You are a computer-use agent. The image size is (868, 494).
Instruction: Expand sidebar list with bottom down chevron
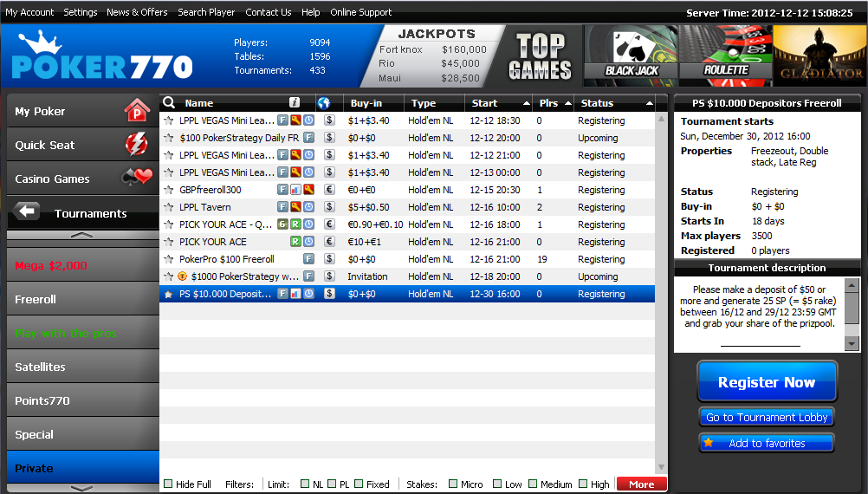pos(82,489)
